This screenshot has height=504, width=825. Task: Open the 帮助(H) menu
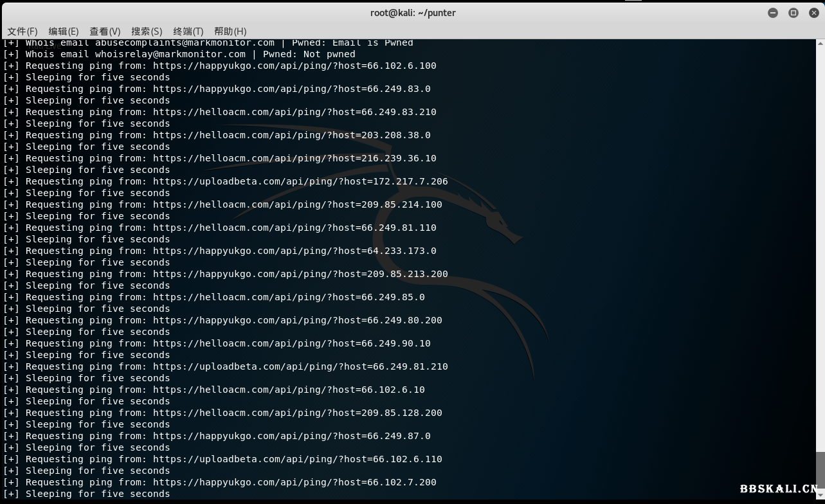click(230, 31)
